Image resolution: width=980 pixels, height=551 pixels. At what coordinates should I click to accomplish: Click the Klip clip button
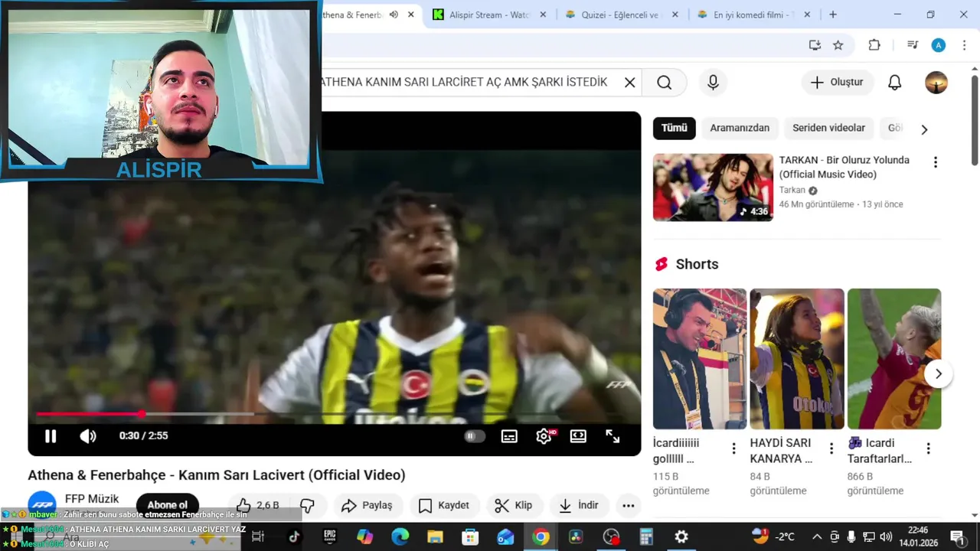pyautogui.click(x=514, y=505)
